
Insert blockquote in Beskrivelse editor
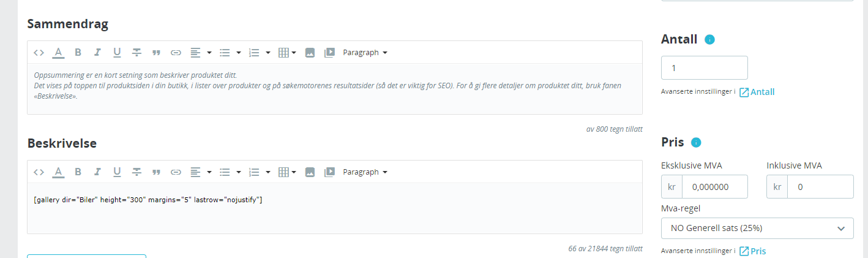[x=156, y=172]
